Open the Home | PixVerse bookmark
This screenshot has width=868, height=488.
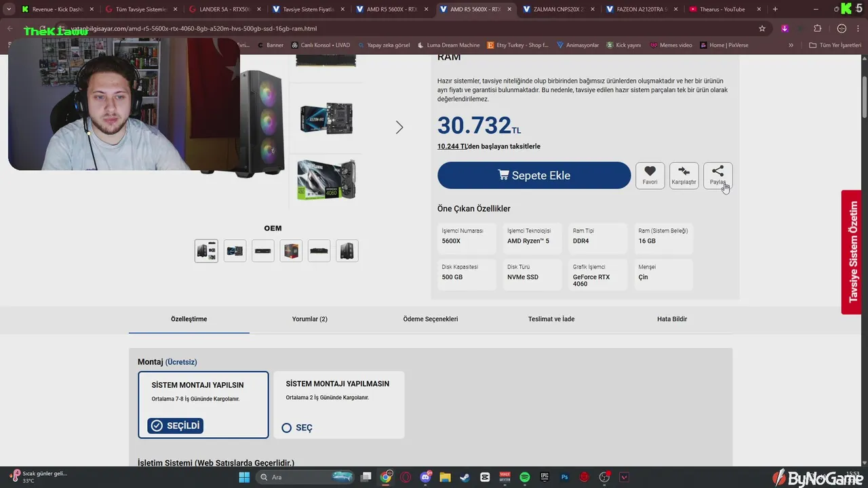click(724, 45)
